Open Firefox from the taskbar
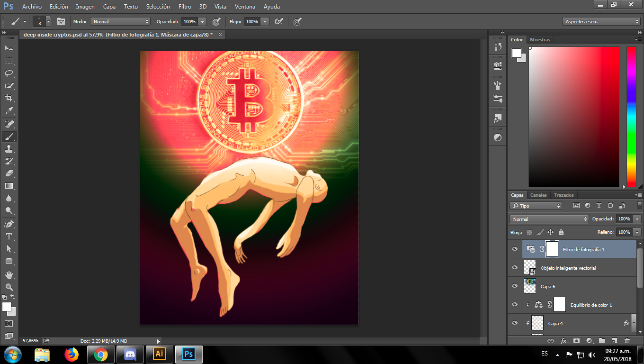 [x=72, y=354]
